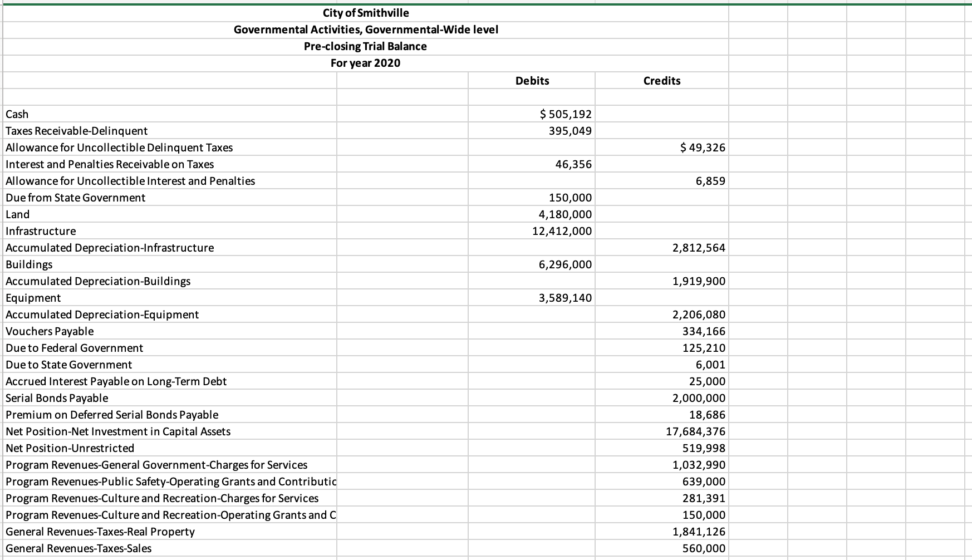Viewport: 972px width, 560px height.
Task: Select the credit amount 17,684,376
Action: pyautogui.click(x=696, y=431)
